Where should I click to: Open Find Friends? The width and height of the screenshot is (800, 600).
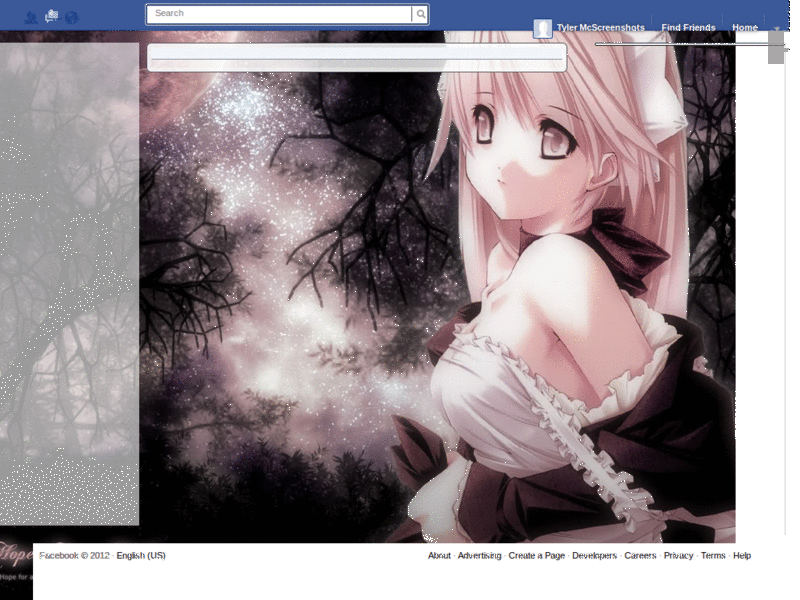point(688,28)
